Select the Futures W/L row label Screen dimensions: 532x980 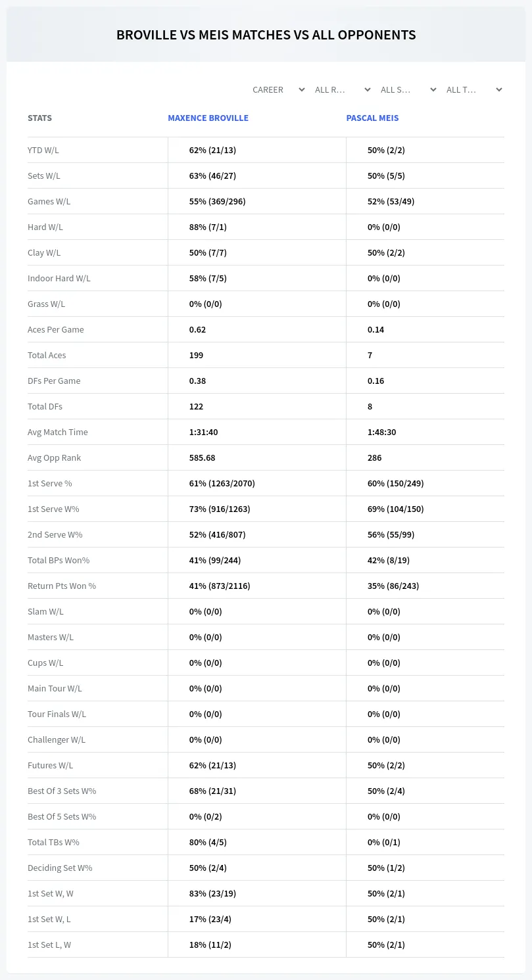(x=50, y=765)
